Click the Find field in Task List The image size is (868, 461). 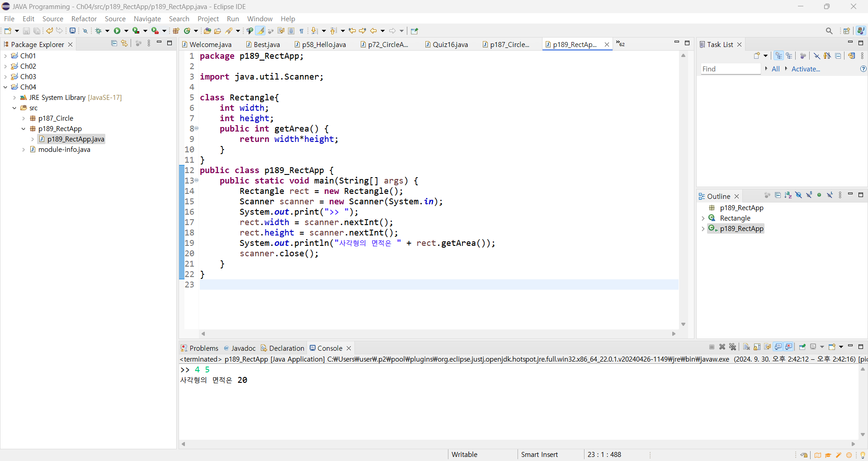click(x=731, y=69)
